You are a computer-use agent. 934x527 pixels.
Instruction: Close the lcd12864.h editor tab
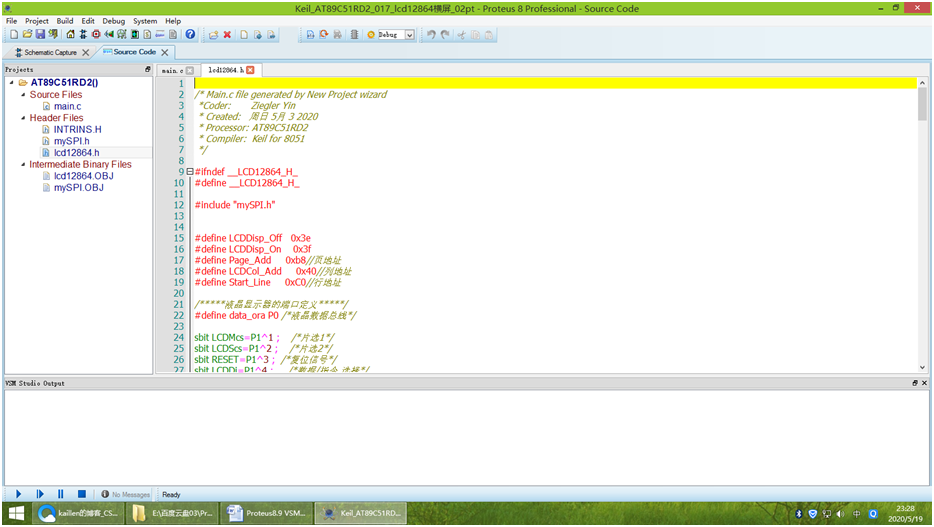click(x=250, y=70)
